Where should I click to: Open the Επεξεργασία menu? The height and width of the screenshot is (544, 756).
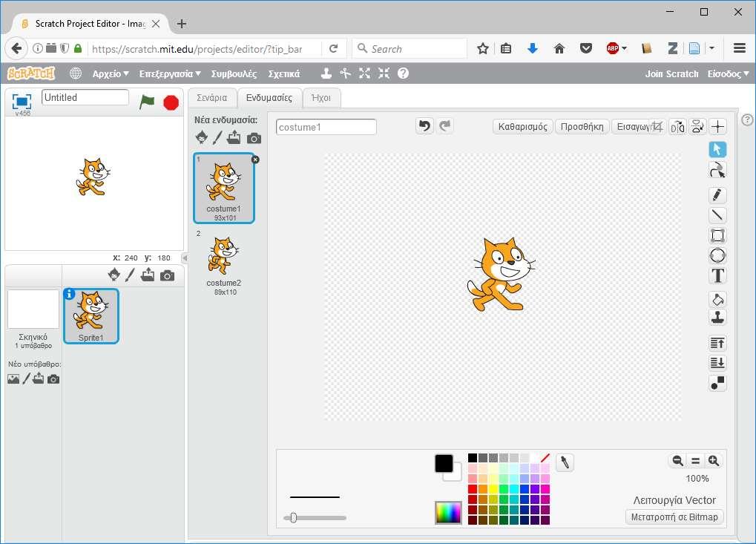click(x=170, y=73)
